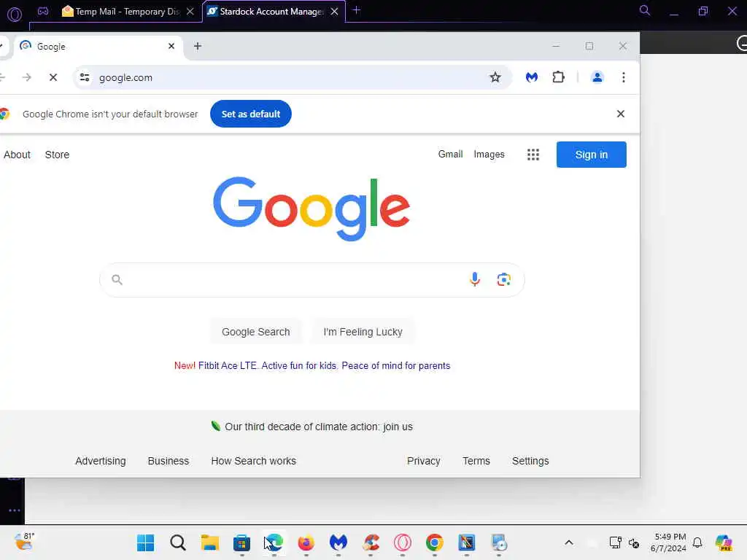Search by image with Google Lens

(x=503, y=279)
